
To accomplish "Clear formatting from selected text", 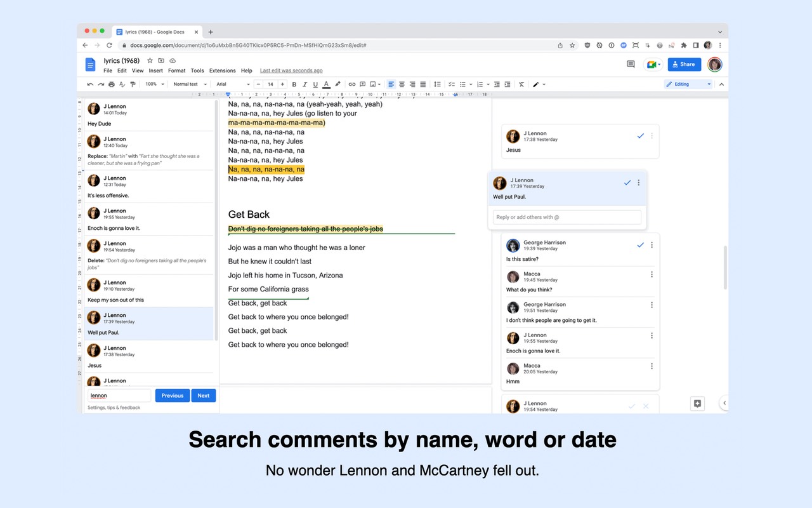I will tap(521, 84).
